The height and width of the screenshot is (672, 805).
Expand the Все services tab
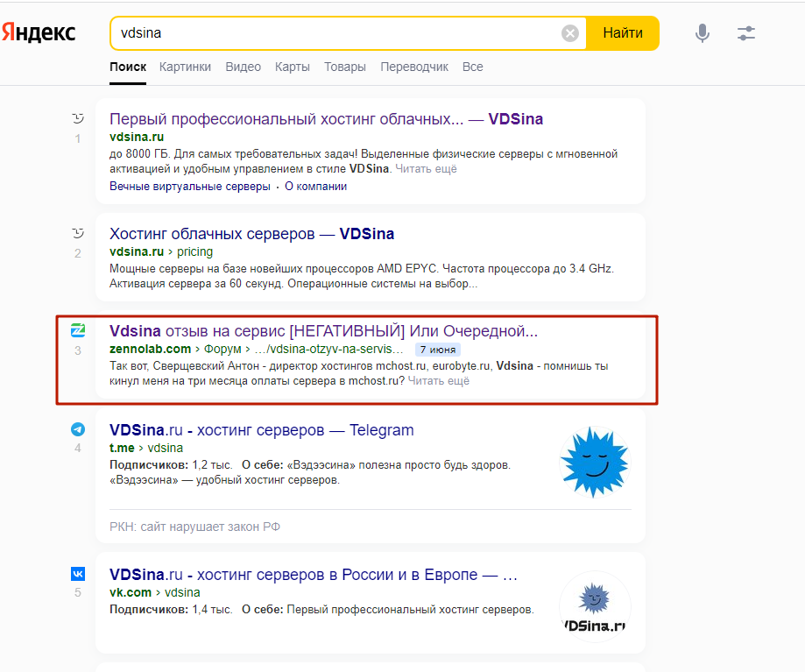click(x=472, y=67)
